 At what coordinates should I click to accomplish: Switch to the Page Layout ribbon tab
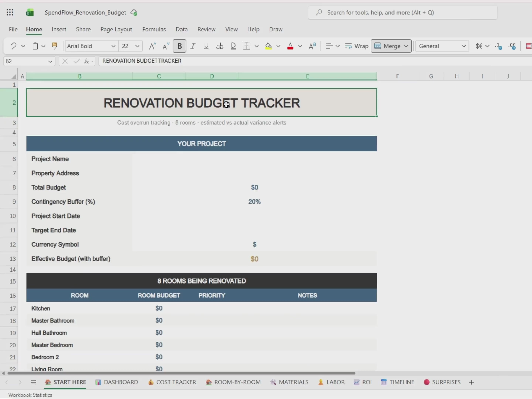(116, 29)
